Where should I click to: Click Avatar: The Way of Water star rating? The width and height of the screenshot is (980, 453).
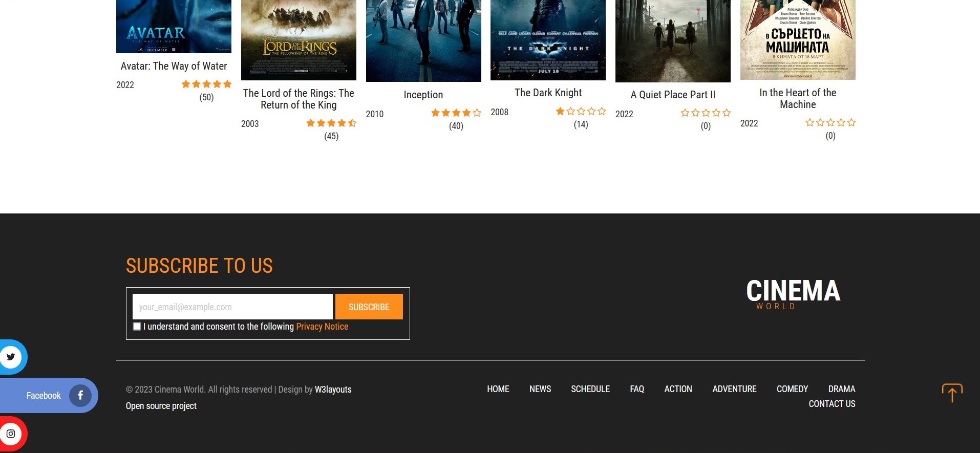click(x=206, y=84)
